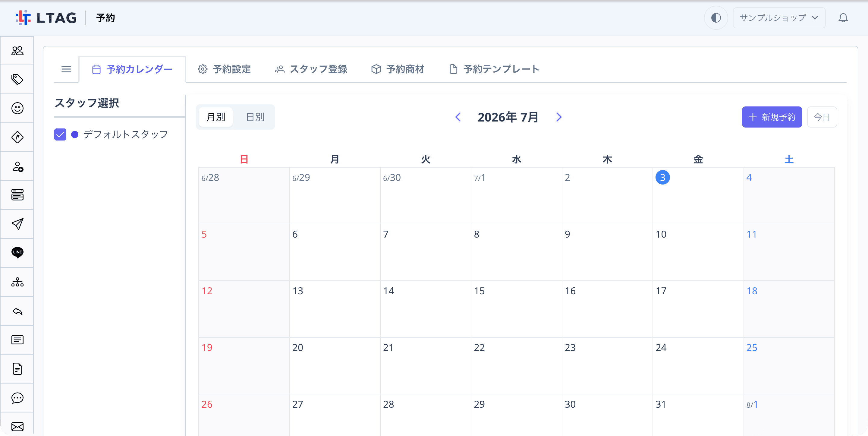
Task: Go to previous month with left chevron
Action: (458, 117)
